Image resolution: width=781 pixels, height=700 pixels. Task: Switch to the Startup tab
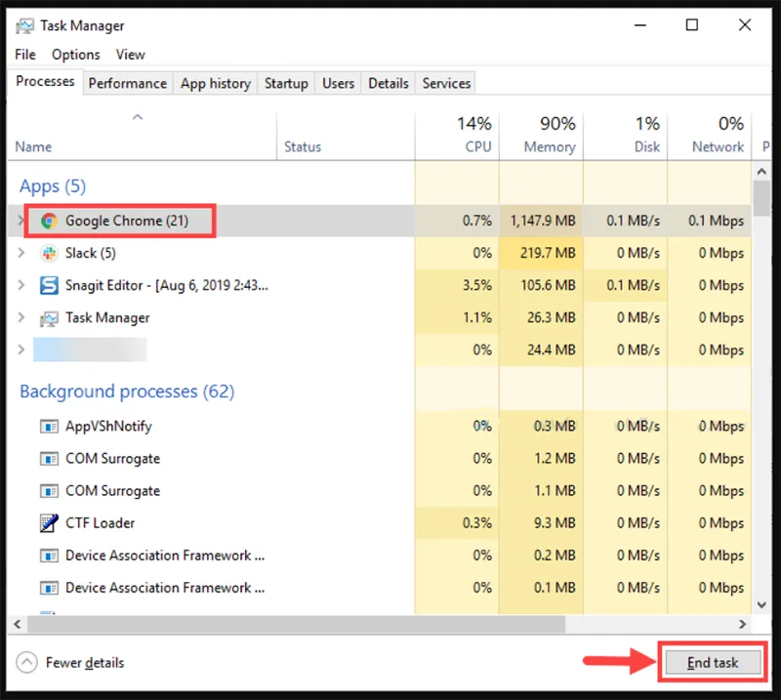click(286, 84)
